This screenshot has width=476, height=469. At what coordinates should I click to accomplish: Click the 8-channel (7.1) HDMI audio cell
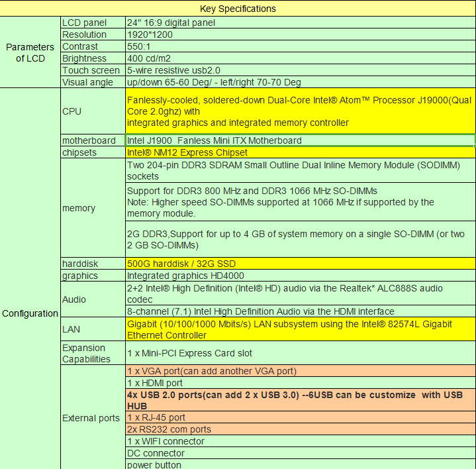click(301, 311)
